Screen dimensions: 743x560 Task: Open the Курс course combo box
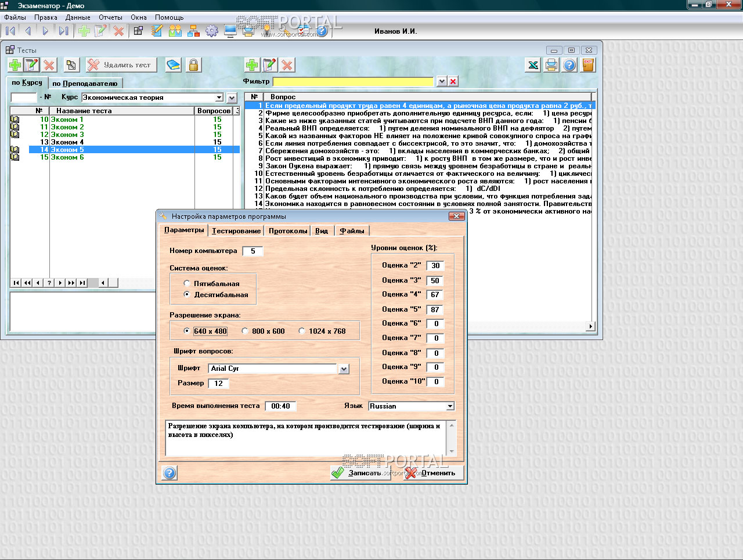tap(219, 97)
